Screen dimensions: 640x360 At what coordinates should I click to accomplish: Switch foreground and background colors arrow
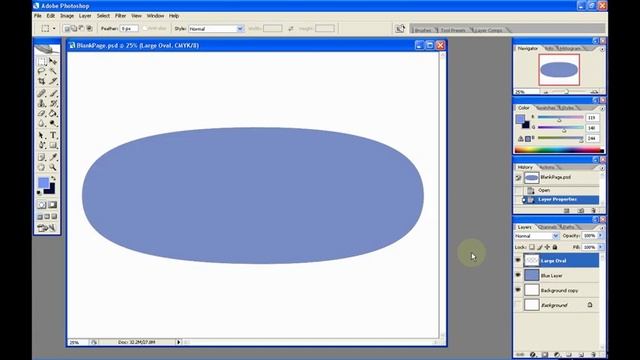coord(53,178)
